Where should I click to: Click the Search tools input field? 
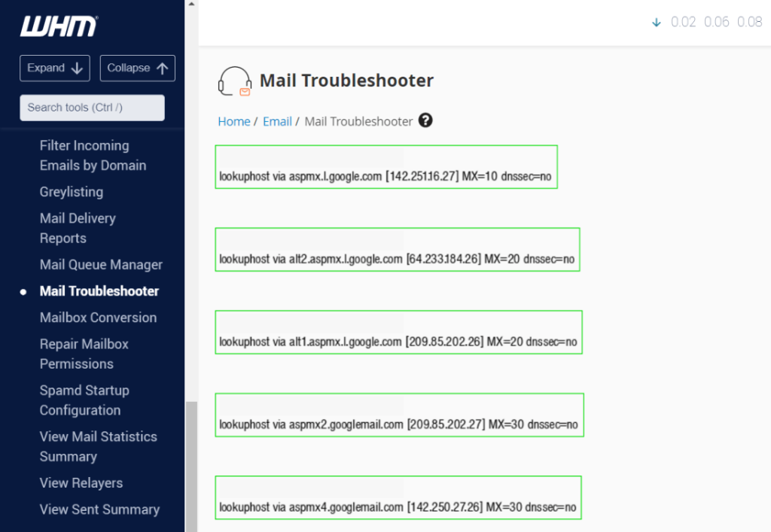click(x=91, y=108)
